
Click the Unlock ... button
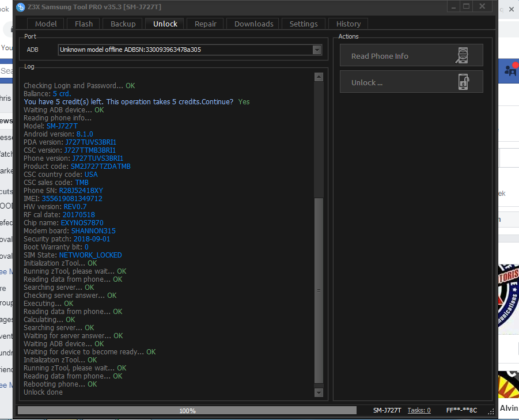coord(411,82)
